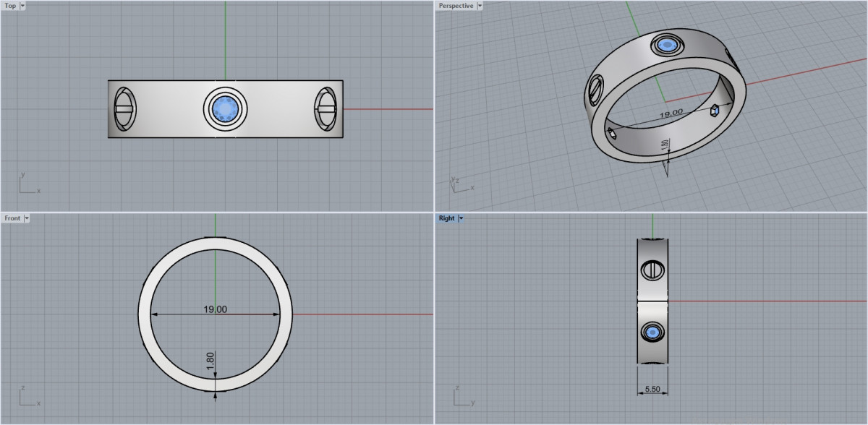
Task: Click the Top viewport title label
Action: (10, 6)
